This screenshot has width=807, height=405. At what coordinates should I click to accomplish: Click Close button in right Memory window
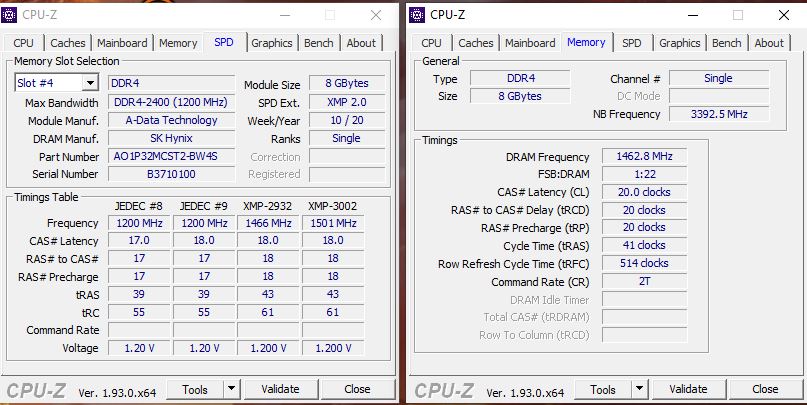click(765, 390)
